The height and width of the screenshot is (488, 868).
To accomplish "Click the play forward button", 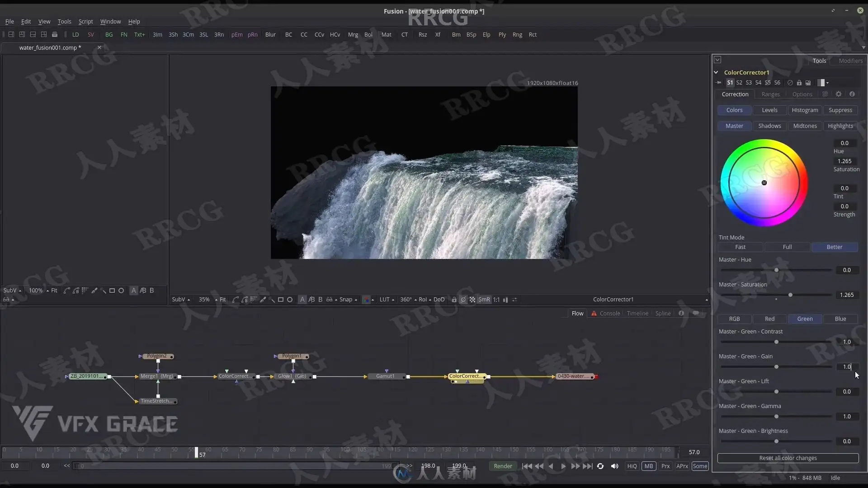I will (563, 466).
